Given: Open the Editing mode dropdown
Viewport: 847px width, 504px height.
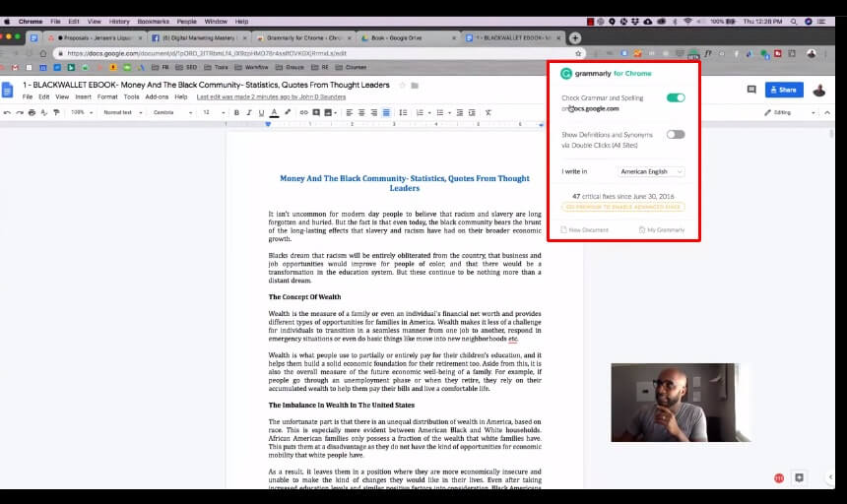Looking at the screenshot, I should pyautogui.click(x=789, y=113).
